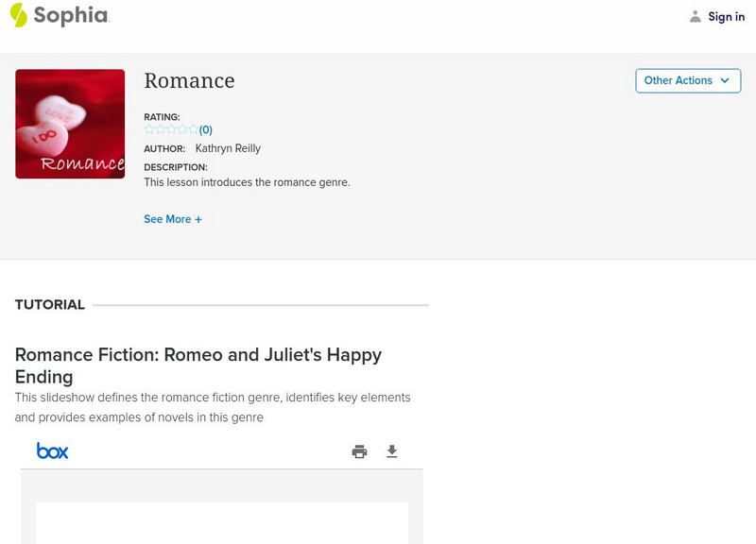Select the Romance Fiction tutorial heading
The width and height of the screenshot is (756, 544).
pos(198,365)
